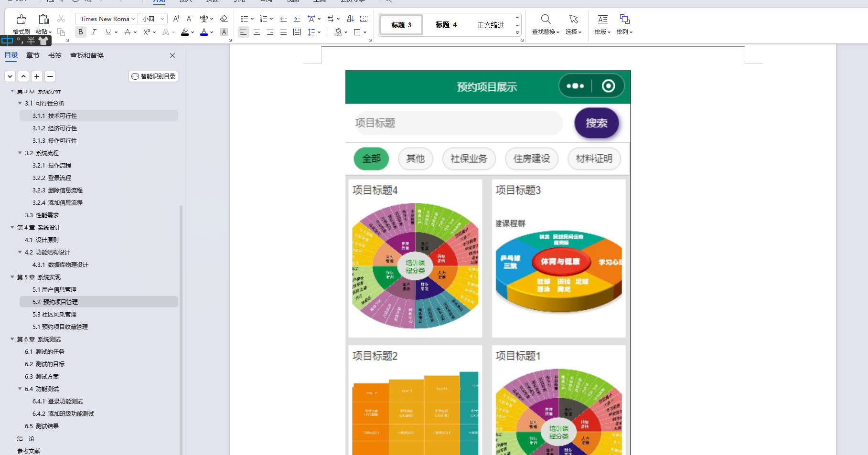Toggle bold formatting
The height and width of the screenshot is (455, 868).
pos(81,32)
